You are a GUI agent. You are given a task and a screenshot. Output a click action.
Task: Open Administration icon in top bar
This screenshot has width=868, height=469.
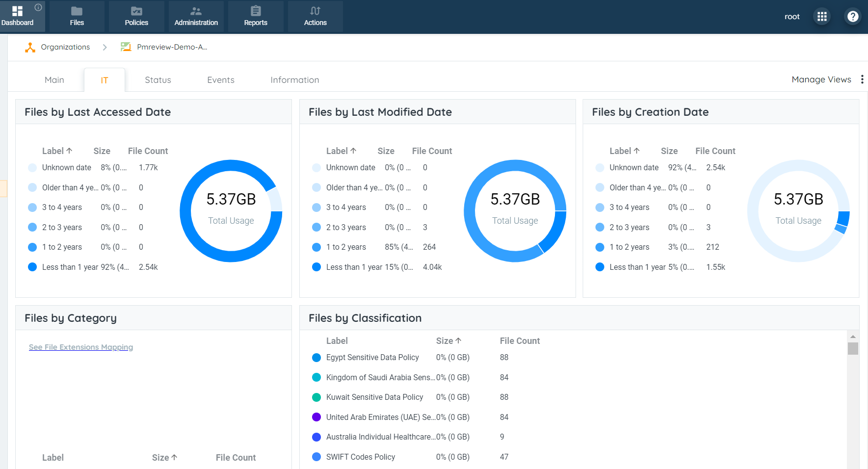point(196,11)
